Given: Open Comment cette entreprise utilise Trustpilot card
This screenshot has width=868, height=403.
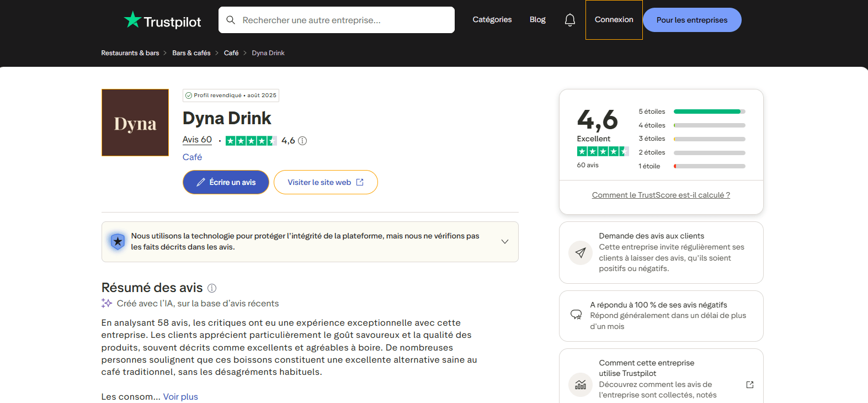Looking at the screenshot, I should point(661,376).
